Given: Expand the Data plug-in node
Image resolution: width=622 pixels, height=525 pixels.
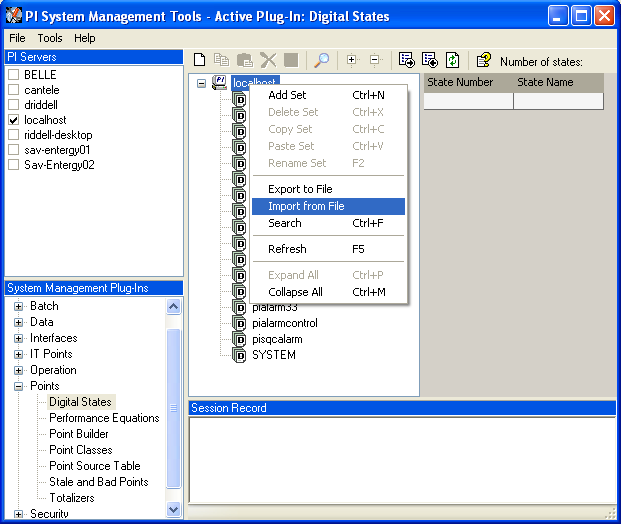Looking at the screenshot, I should click(x=18, y=322).
